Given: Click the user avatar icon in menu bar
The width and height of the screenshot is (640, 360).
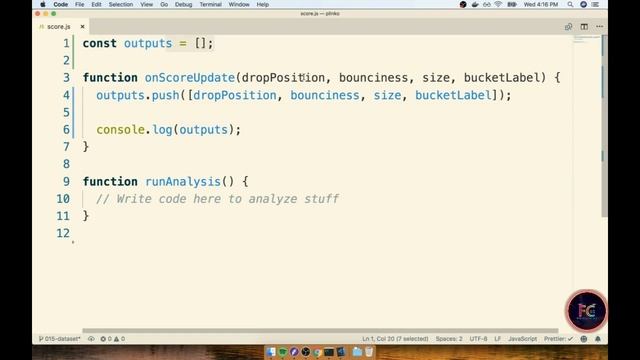Looking at the screenshot, I should click(x=584, y=4).
